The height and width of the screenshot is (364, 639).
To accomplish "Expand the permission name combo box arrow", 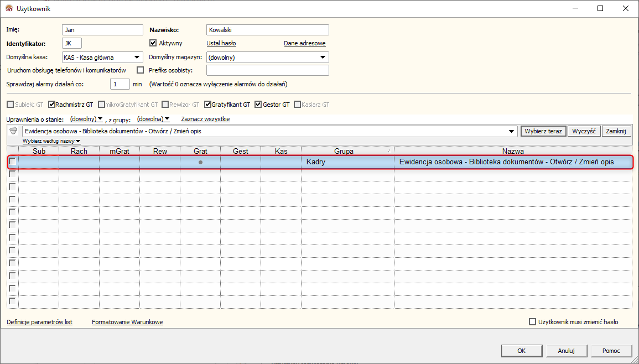I will tap(511, 131).
